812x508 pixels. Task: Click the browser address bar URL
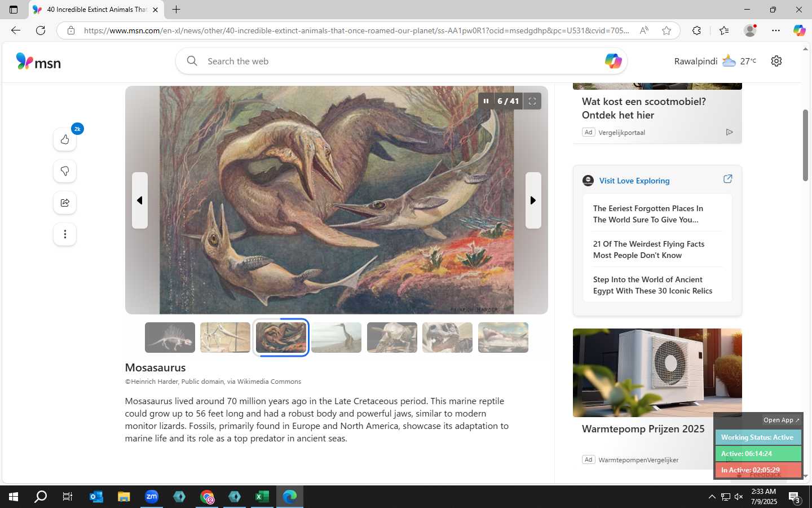pyautogui.click(x=356, y=30)
